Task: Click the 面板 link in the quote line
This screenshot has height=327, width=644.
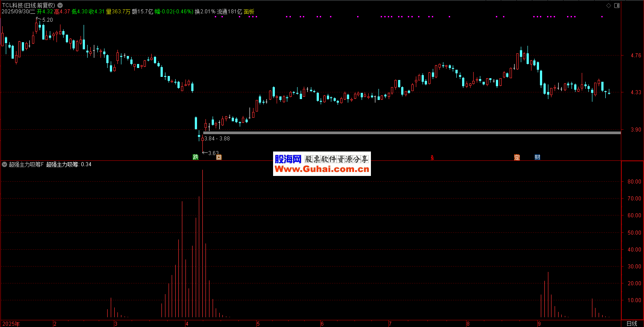Action: pyautogui.click(x=249, y=12)
